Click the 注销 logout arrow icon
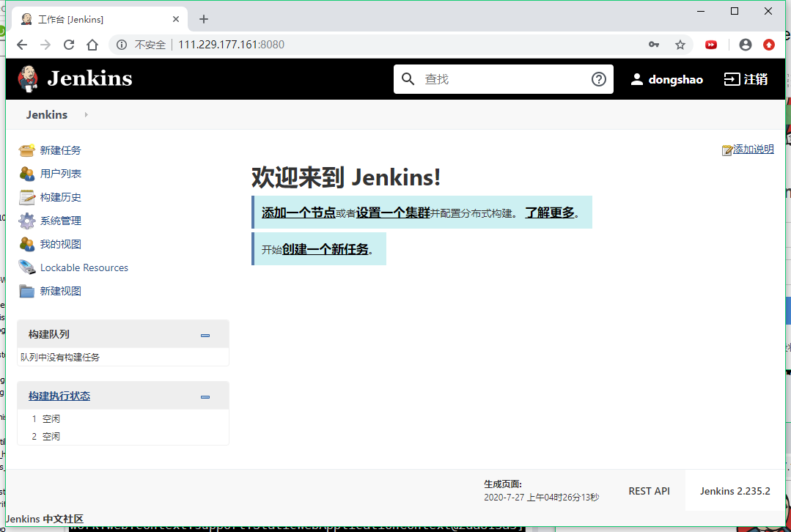Image resolution: width=791 pixels, height=532 pixels. coord(732,79)
